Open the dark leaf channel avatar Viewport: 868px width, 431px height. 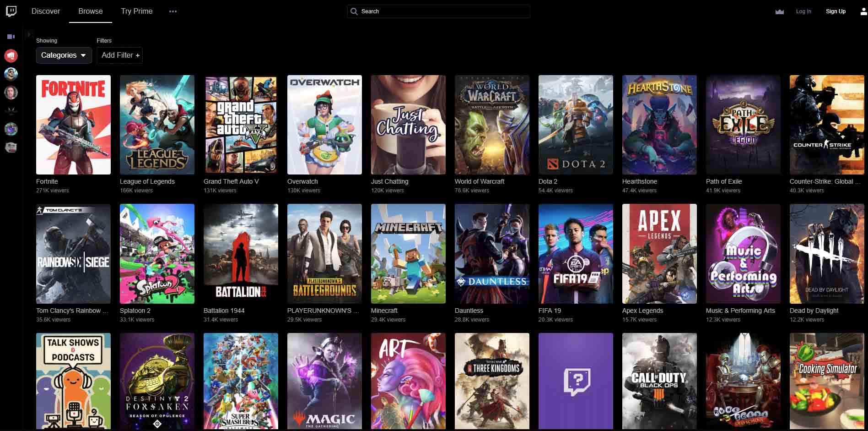[x=11, y=111]
